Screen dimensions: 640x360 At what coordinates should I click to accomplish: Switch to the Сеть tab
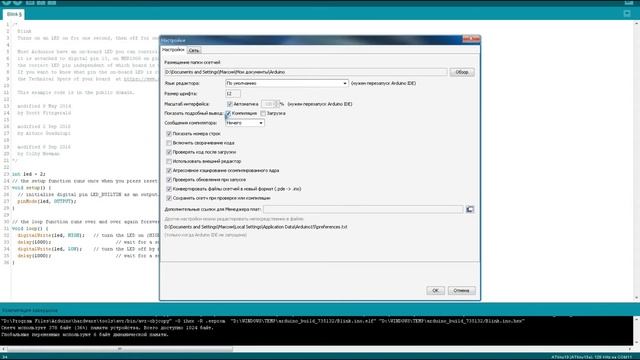(194, 50)
